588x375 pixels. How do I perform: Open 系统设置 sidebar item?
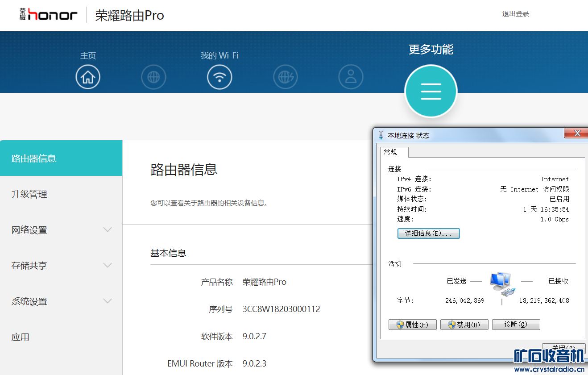point(61,301)
